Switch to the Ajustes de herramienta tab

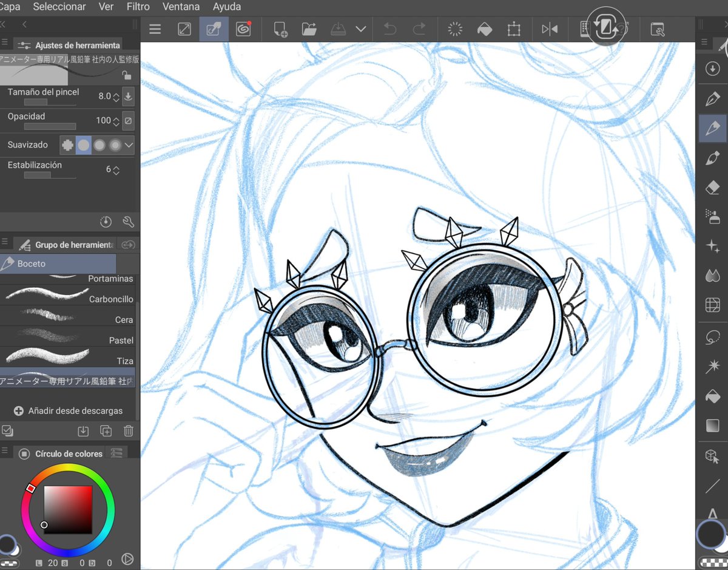[69, 45]
